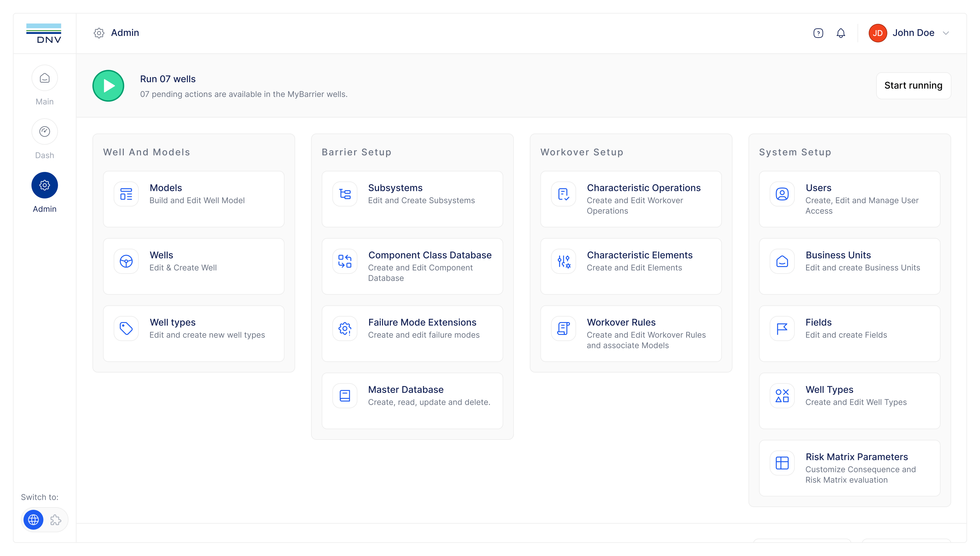This screenshot has width=980, height=556.
Task: Expand the John Doe user menu chevron
Action: click(946, 33)
